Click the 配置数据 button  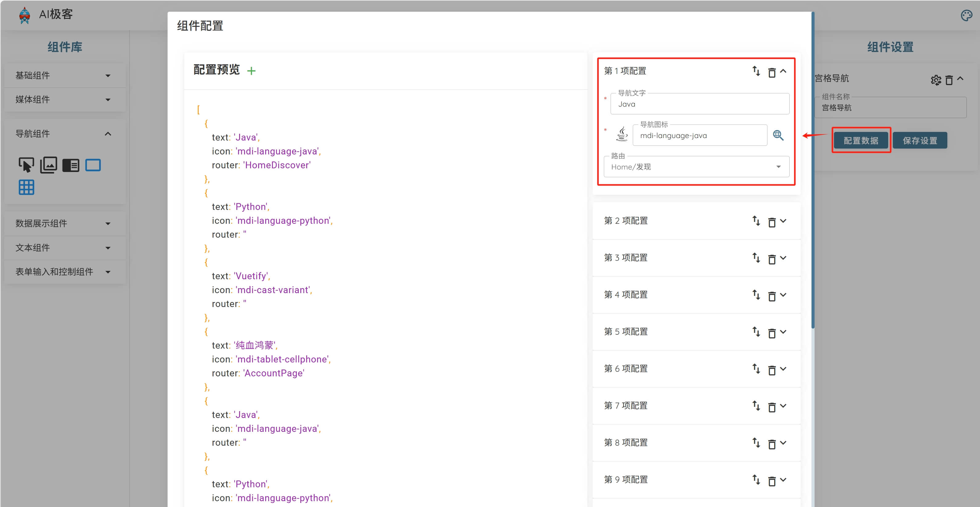(860, 141)
